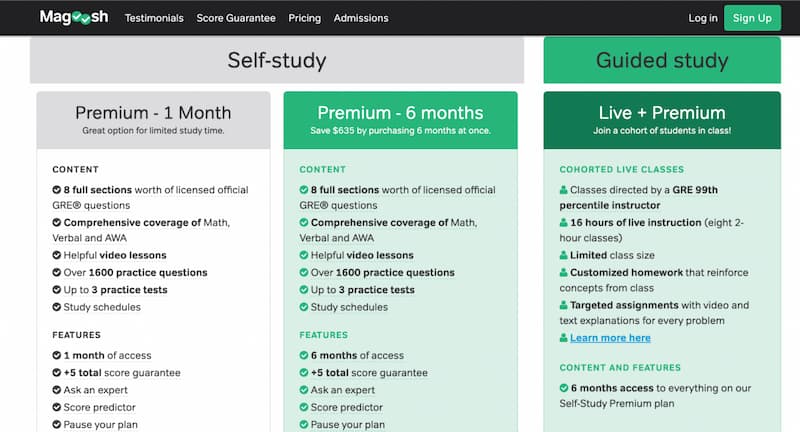Select the Premium - 6 months plan header

(x=401, y=120)
